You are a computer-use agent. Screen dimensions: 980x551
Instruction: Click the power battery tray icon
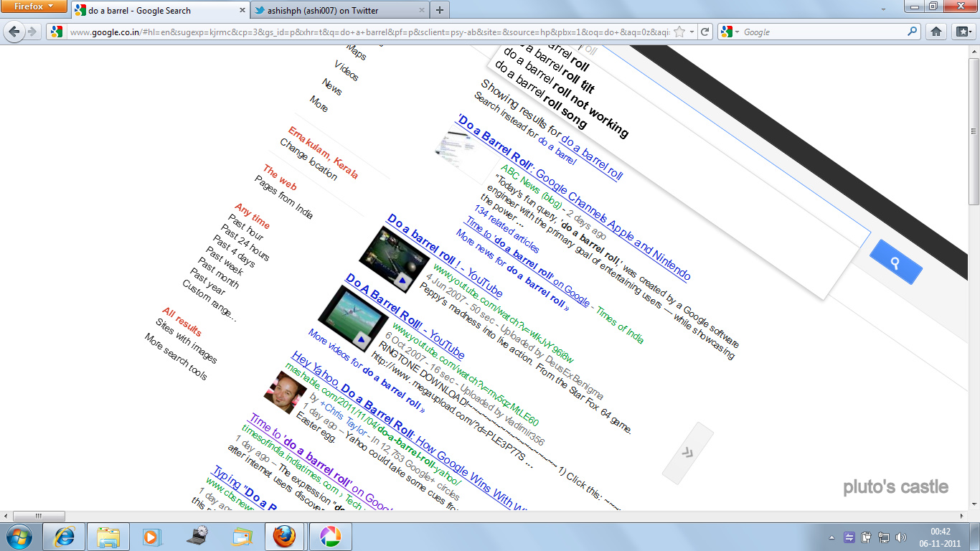point(866,537)
